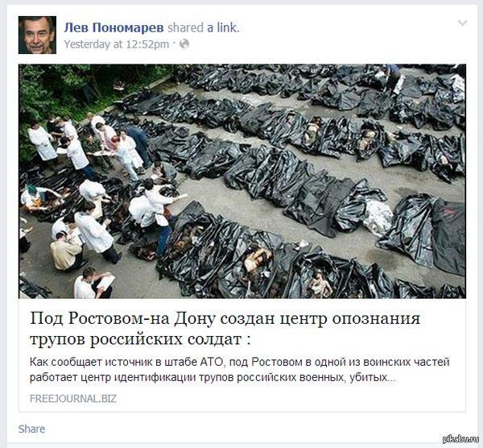Click the pikabu.ru watermark
This screenshot has width=483, height=448.
[460, 439]
